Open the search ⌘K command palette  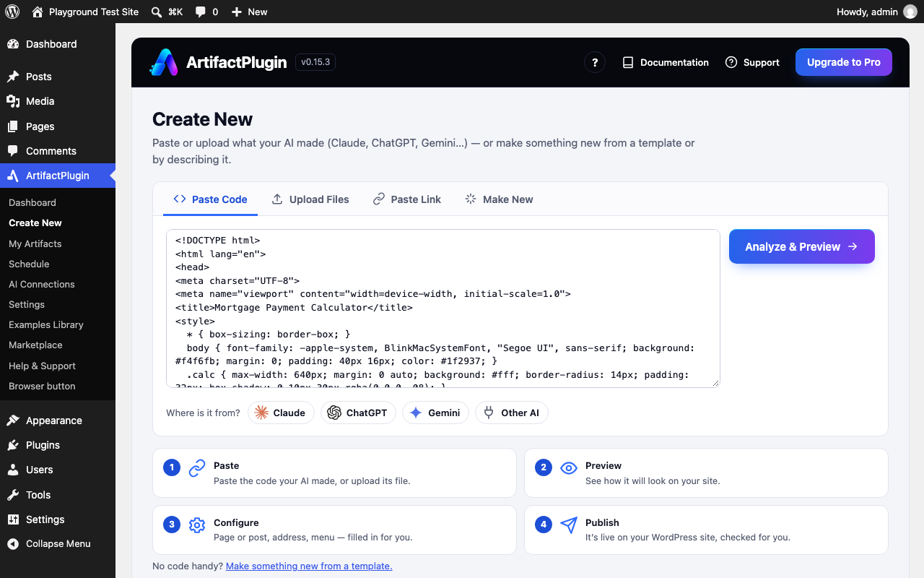point(167,12)
